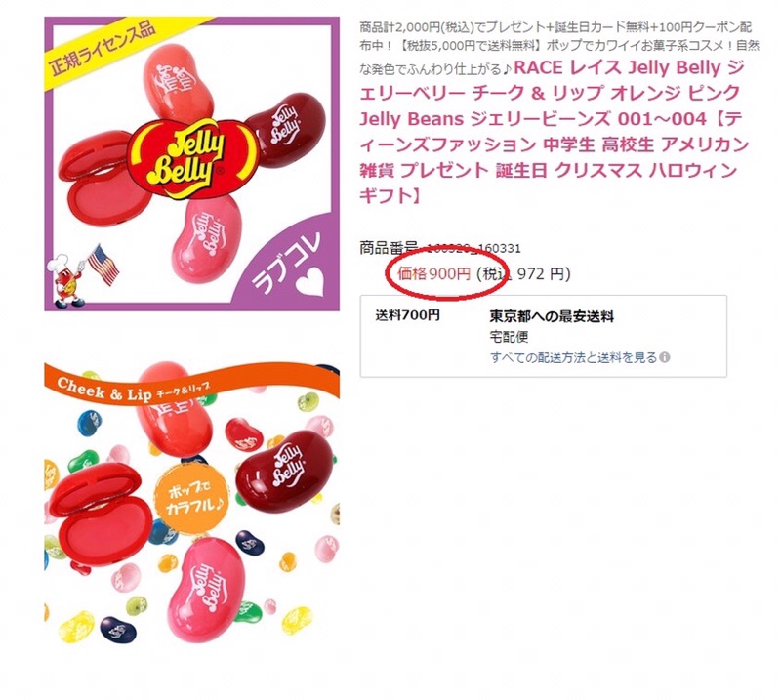Click the circled 価格900円 price
781x700 pixels.
[433, 273]
